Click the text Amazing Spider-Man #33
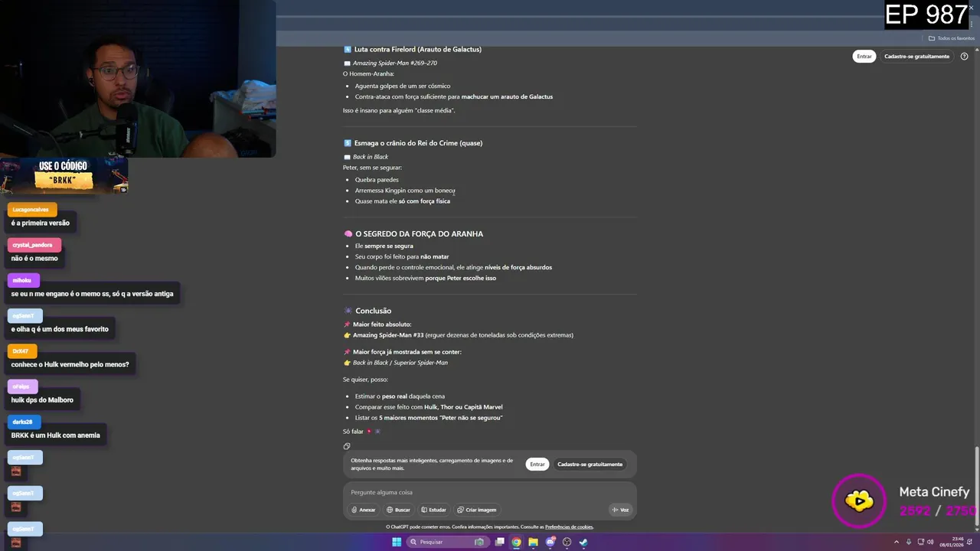This screenshot has height=551, width=980. click(388, 335)
